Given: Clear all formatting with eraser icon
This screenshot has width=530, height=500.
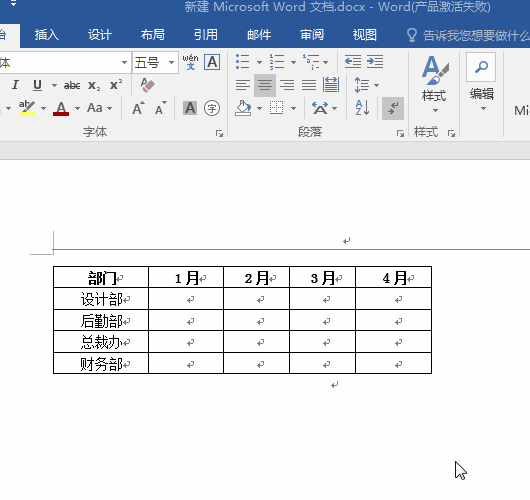Looking at the screenshot, I should pos(148,85).
